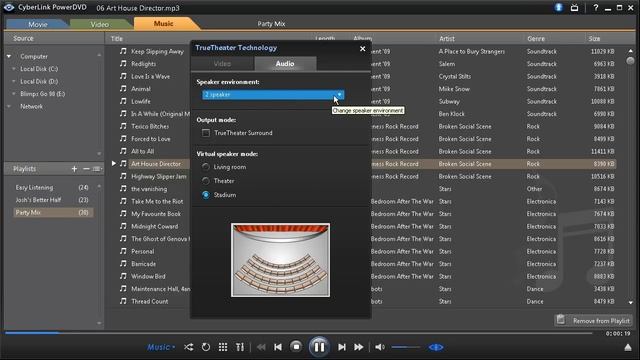The image size is (640, 360).
Task: Seek in the playback progress bar
Action: pyautogui.click(x=298, y=333)
